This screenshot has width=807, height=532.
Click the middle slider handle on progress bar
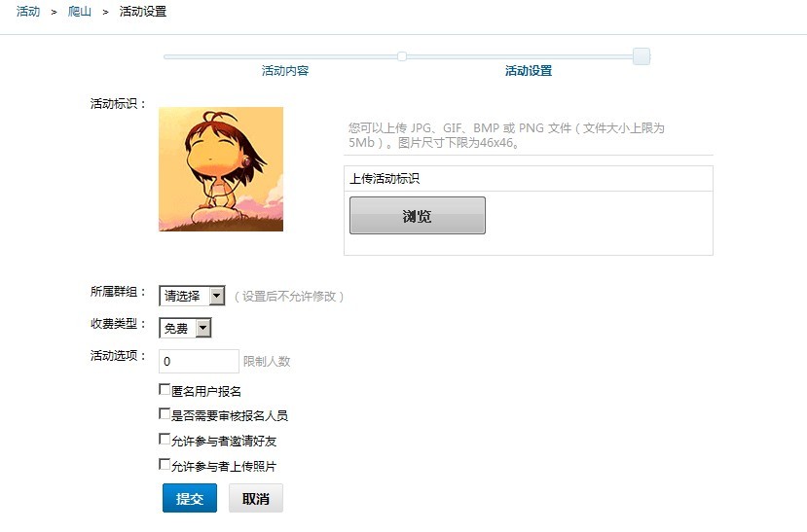coord(402,56)
